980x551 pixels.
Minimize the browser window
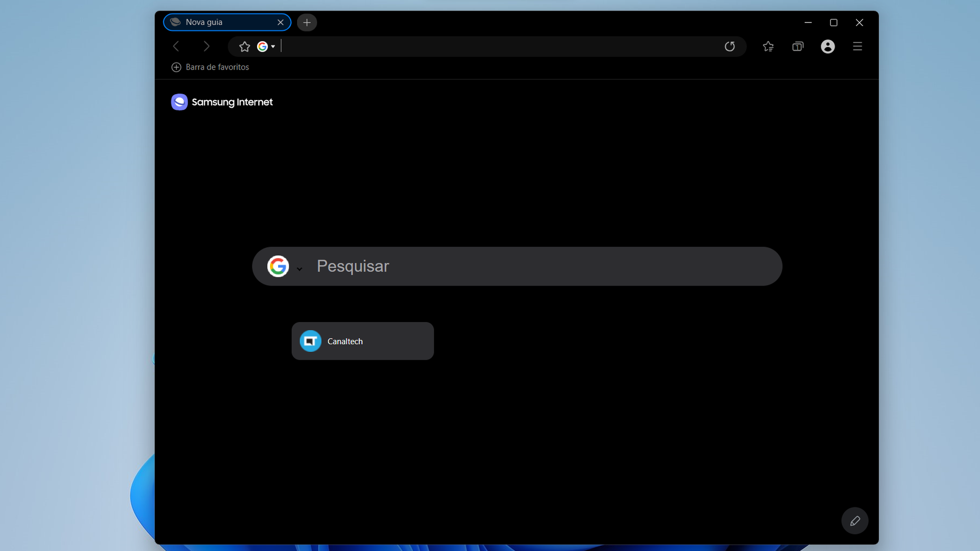(808, 23)
